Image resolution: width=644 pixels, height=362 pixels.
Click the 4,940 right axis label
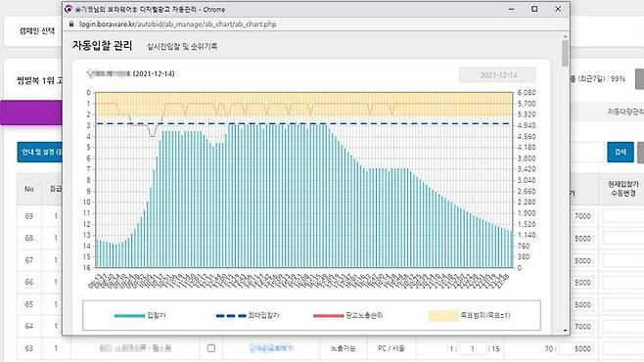tap(527, 125)
